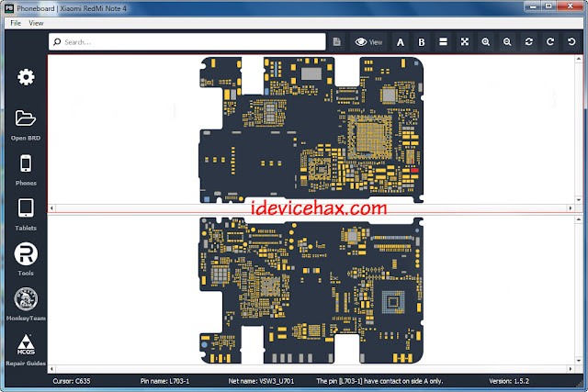Switch to split two-side view
This screenshot has width=588, height=392.
tap(443, 41)
